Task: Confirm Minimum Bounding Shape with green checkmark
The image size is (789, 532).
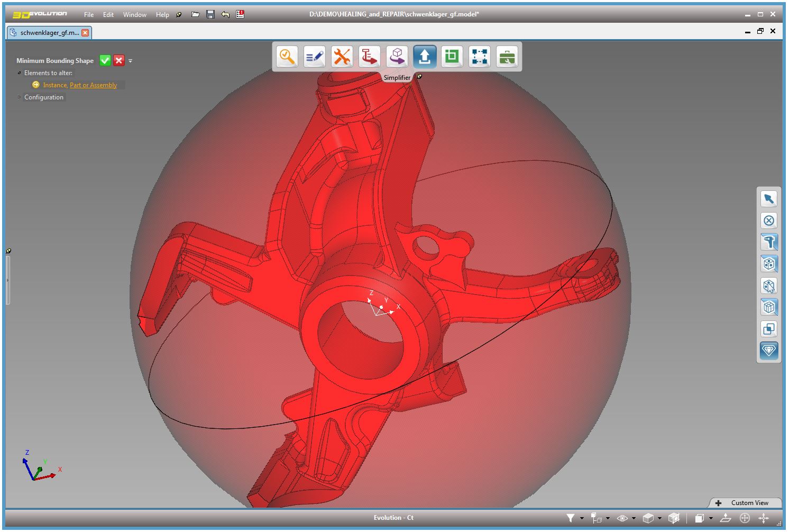Action: 105,61
